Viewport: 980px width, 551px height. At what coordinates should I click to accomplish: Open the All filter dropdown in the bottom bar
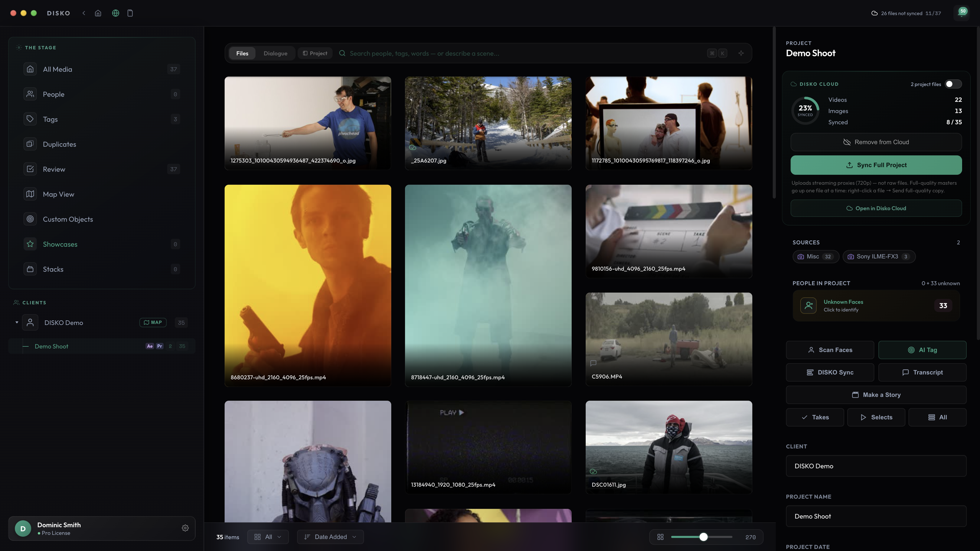coord(268,537)
